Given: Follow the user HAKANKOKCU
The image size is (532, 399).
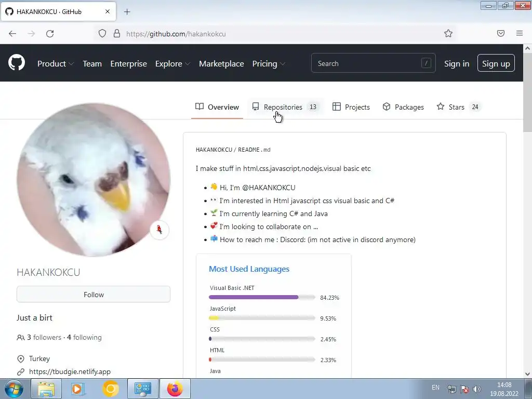Looking at the screenshot, I should 94,294.
